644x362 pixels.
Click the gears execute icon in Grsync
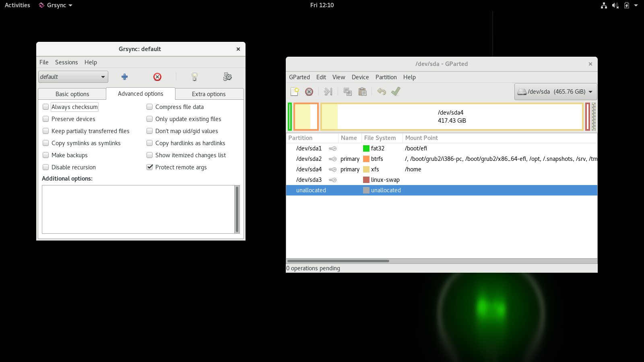(227, 77)
